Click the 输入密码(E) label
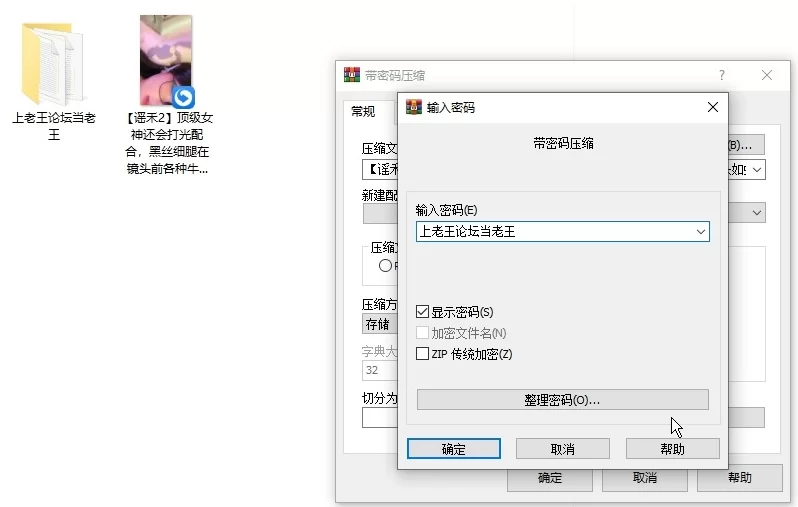The height and width of the screenshot is (507, 798). click(x=446, y=210)
